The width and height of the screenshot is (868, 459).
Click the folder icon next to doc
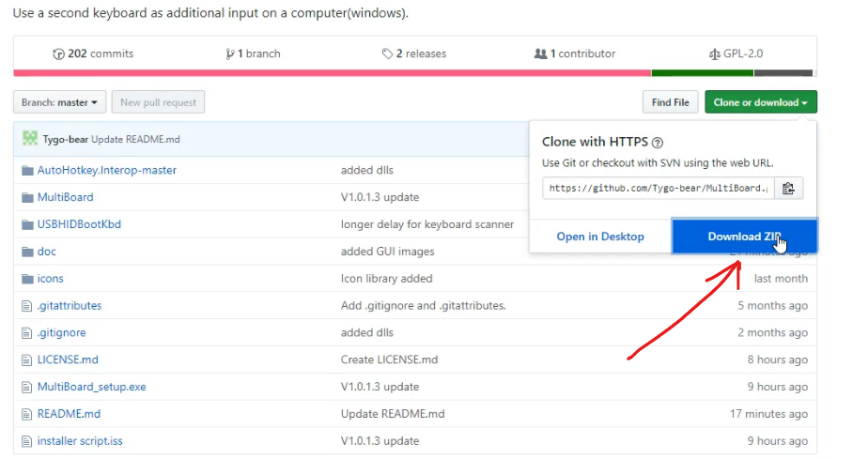click(27, 252)
